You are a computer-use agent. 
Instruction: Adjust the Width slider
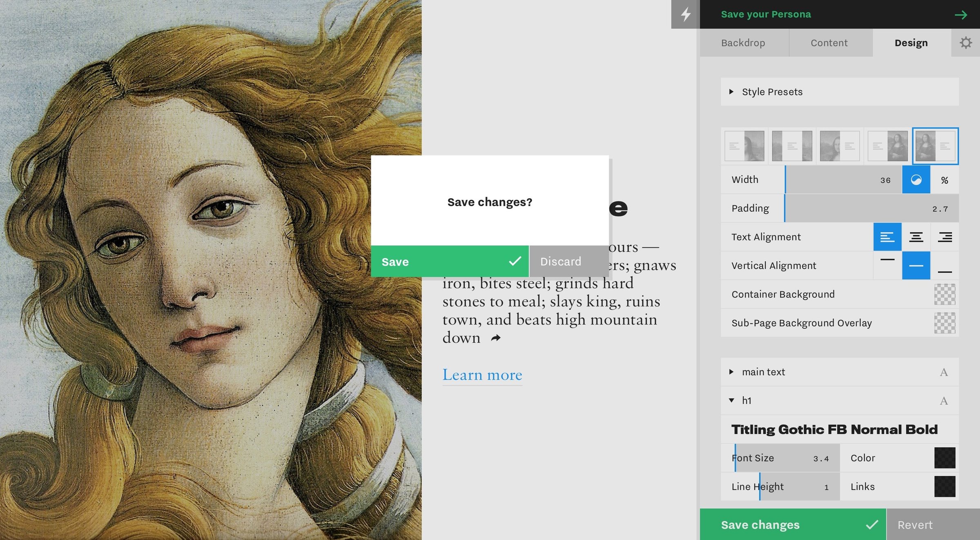click(843, 180)
